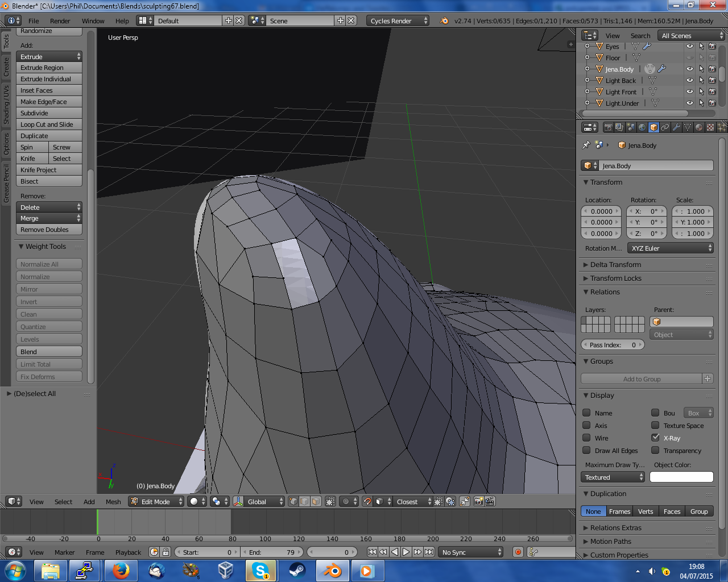
Task: Open the Modifiers properties tab (wrench icon)
Action: [676, 127]
